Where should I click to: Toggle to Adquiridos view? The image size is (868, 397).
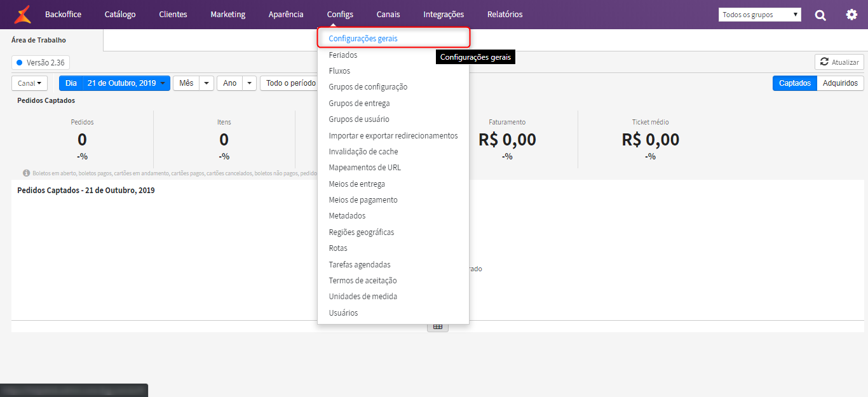(840, 83)
